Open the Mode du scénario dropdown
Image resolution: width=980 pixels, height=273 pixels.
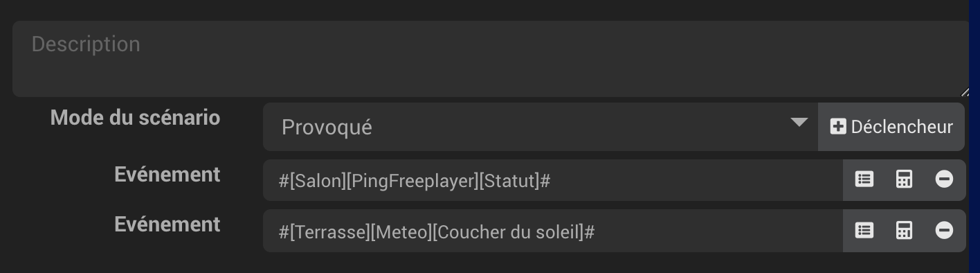(x=541, y=127)
